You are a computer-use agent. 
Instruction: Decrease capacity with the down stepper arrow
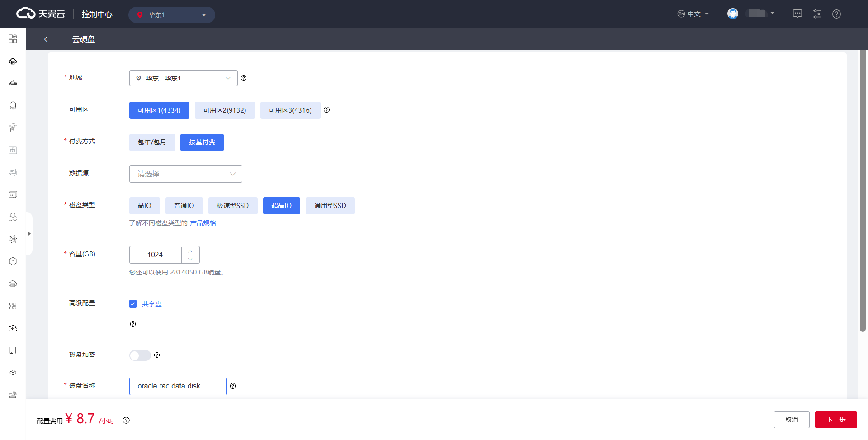coord(190,259)
